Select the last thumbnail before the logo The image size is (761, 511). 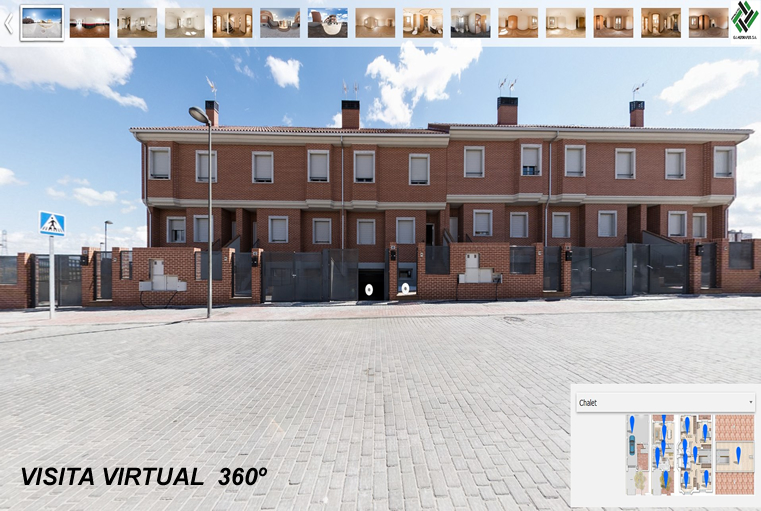coord(708,22)
